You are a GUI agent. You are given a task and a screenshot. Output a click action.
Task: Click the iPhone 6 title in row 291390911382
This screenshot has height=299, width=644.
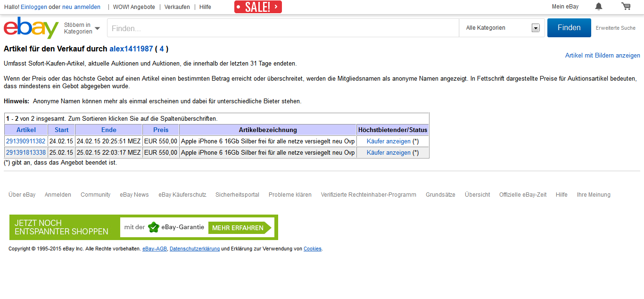pyautogui.click(x=268, y=141)
